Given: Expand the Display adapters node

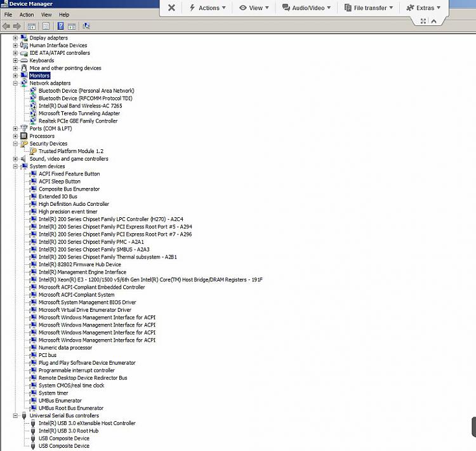Looking at the screenshot, I should tap(15, 37).
